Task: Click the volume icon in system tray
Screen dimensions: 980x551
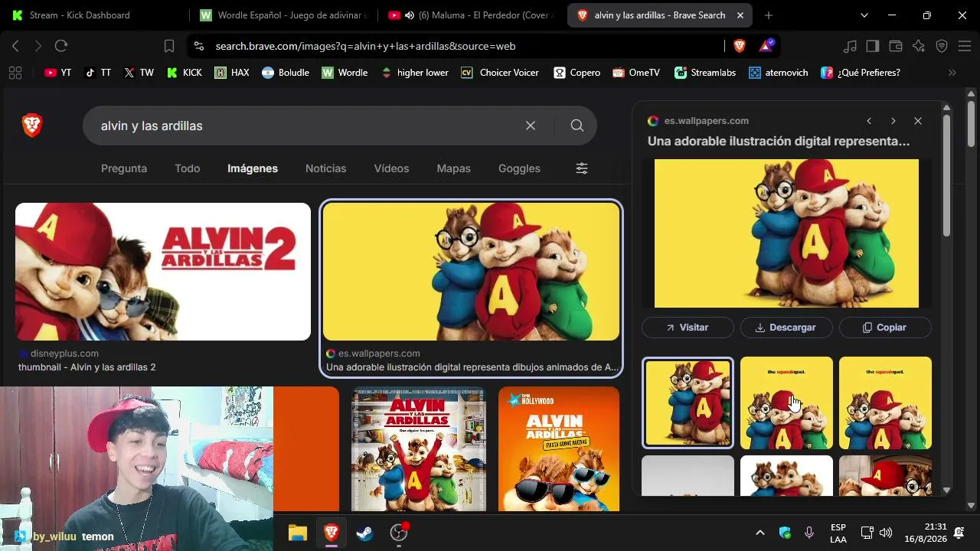Action: point(887,533)
